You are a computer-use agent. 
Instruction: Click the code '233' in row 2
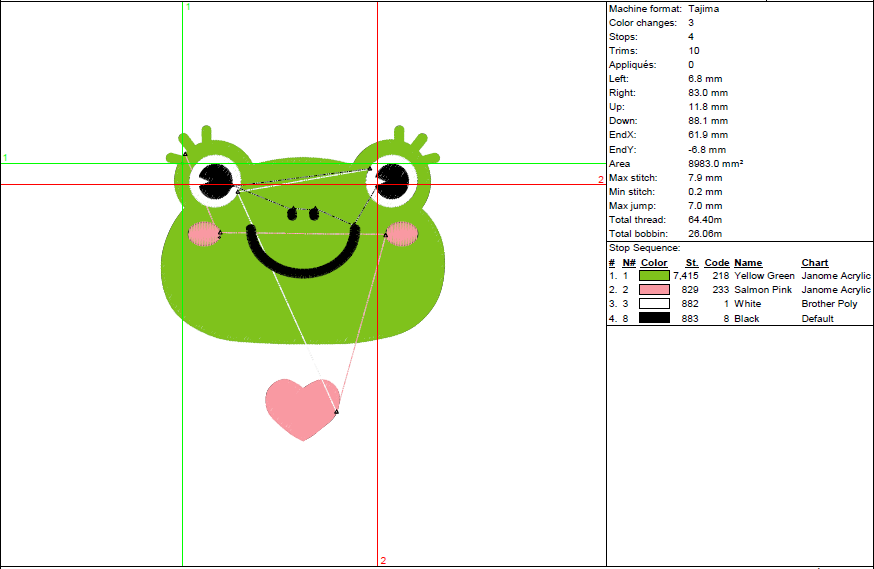coord(721,290)
